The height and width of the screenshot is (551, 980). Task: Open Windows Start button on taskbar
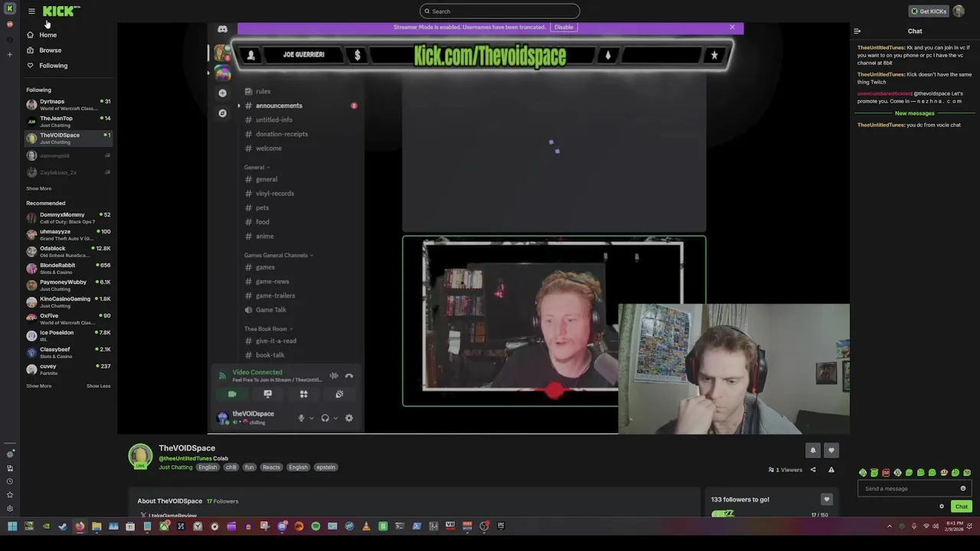click(12, 526)
